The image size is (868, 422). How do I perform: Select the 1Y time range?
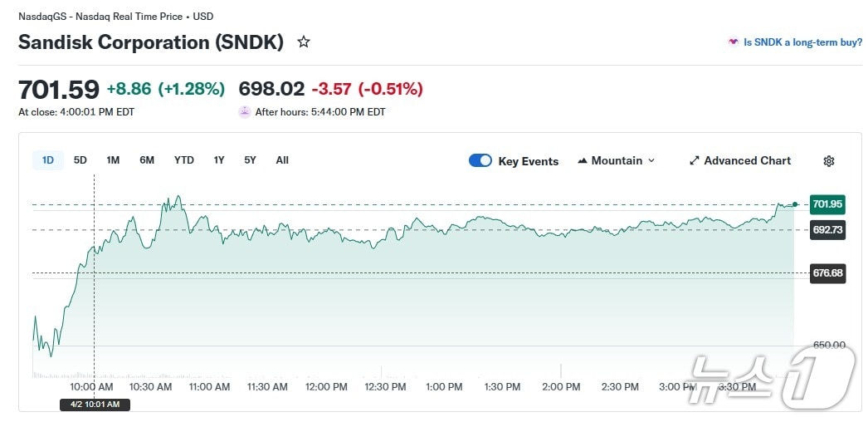coord(219,160)
